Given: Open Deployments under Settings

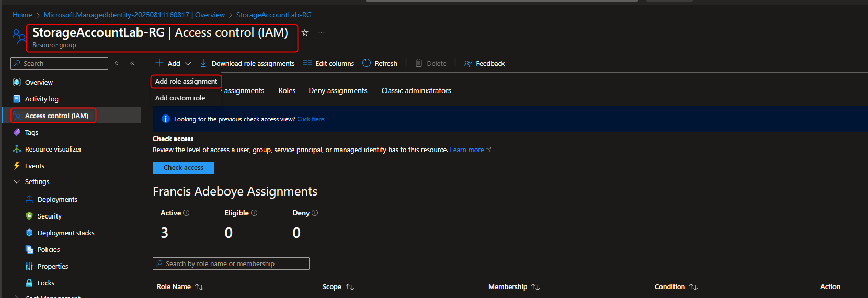Looking at the screenshot, I should pyautogui.click(x=58, y=199).
